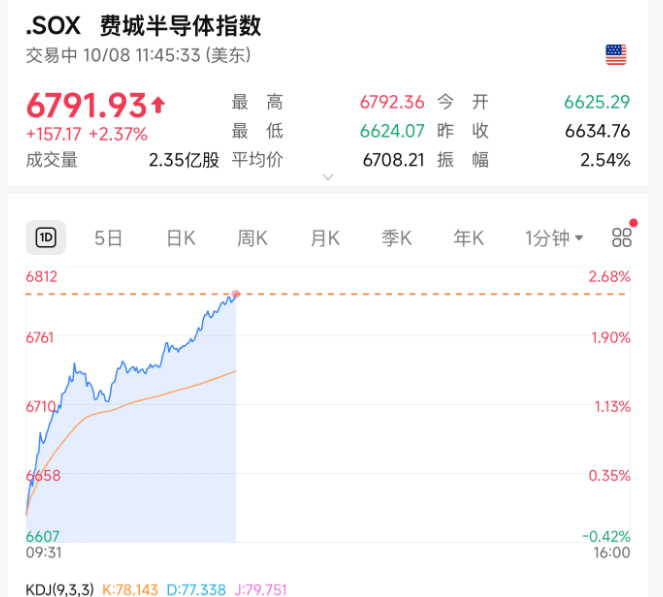Select the 1D intraday chart tab
The height and width of the screenshot is (597, 663).
tap(45, 238)
